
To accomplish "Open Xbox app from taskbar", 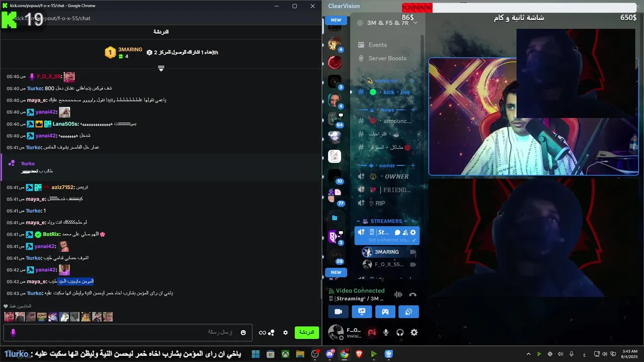I will 285,354.
